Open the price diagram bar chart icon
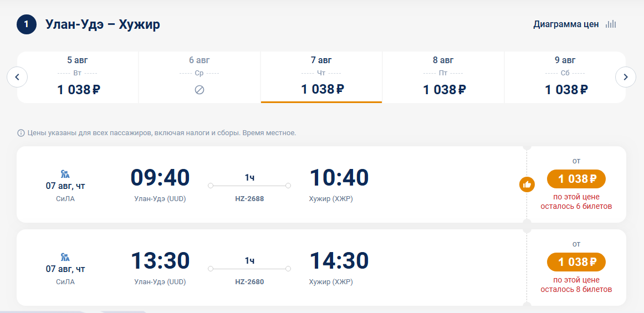The height and width of the screenshot is (313, 644). (611, 24)
